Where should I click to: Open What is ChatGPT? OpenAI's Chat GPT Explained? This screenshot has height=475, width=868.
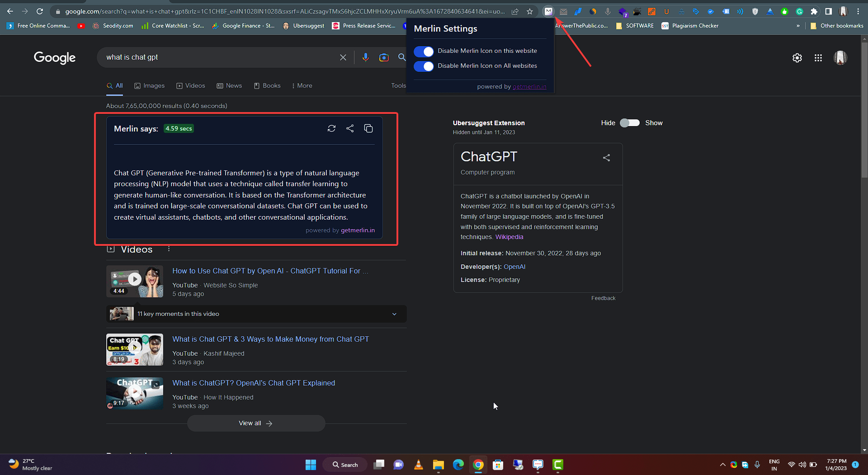(254, 383)
